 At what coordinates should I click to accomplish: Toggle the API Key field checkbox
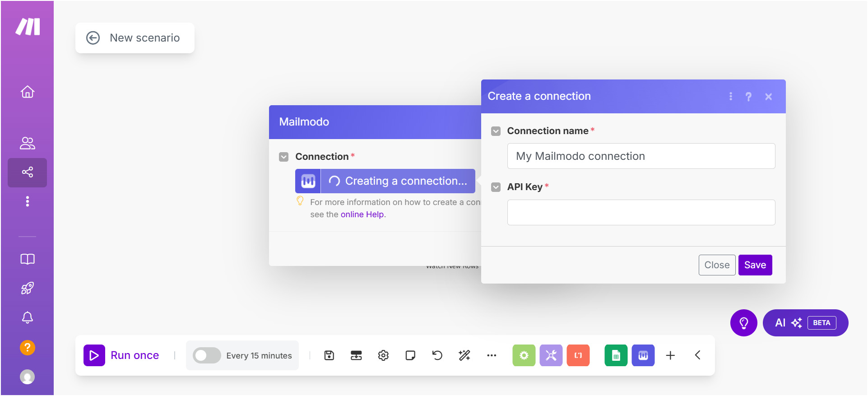(496, 187)
